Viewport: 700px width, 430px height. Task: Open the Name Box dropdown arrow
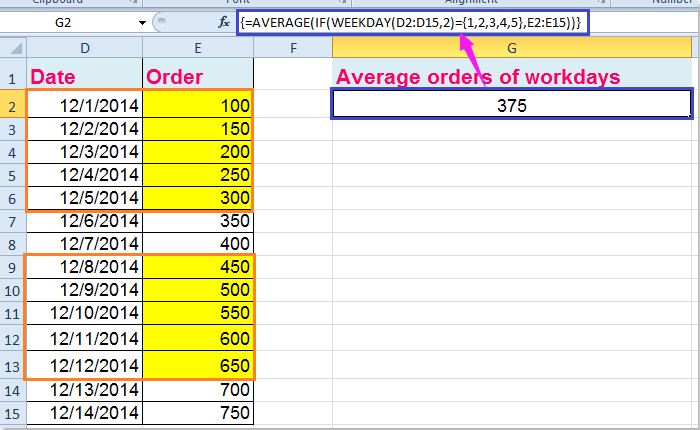pyautogui.click(x=139, y=22)
